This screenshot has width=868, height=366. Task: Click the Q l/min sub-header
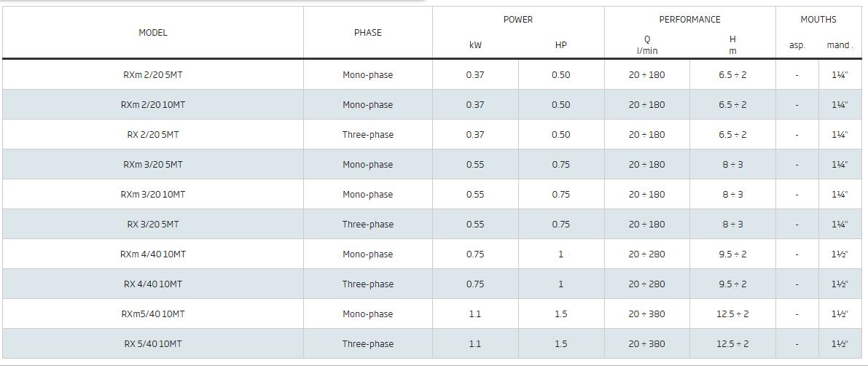647,45
